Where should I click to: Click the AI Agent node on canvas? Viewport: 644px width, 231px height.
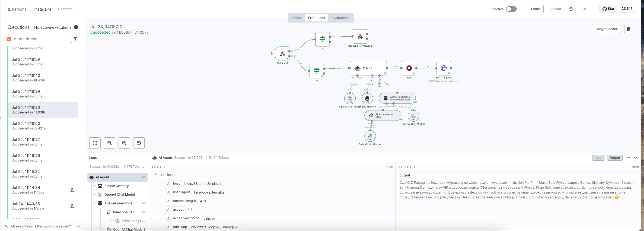pyautogui.click(x=368, y=68)
